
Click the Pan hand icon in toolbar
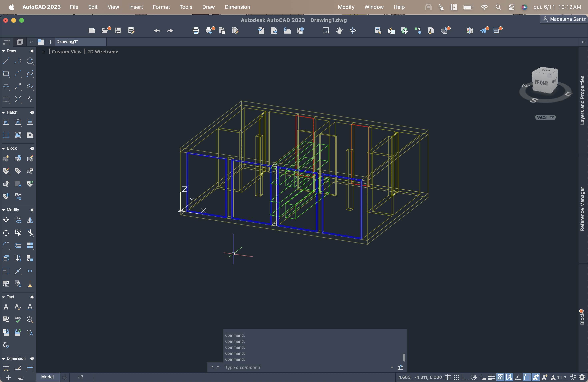coord(339,31)
